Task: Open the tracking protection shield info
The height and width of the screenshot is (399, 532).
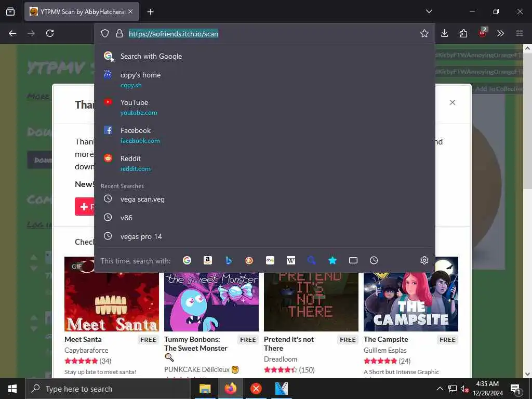Action: (105, 33)
